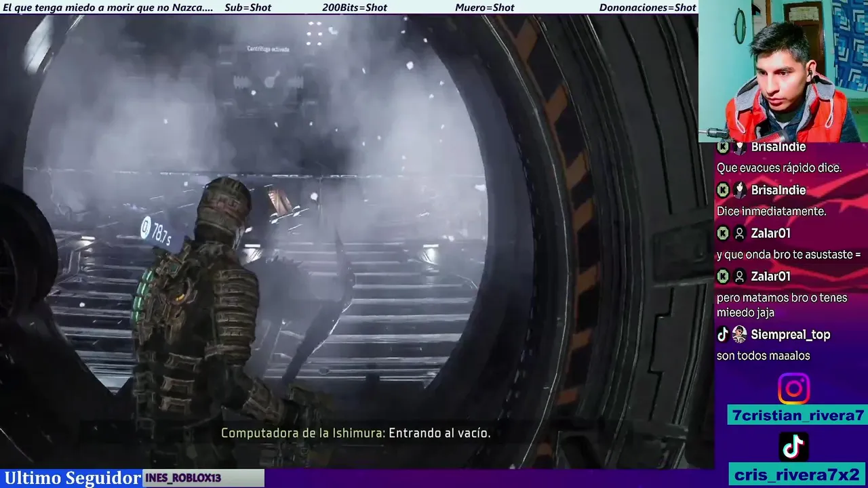Image resolution: width=868 pixels, height=488 pixels.
Task: Open BrisaIndie avatar above 'Dice inmediatamente.'
Action: (x=740, y=190)
